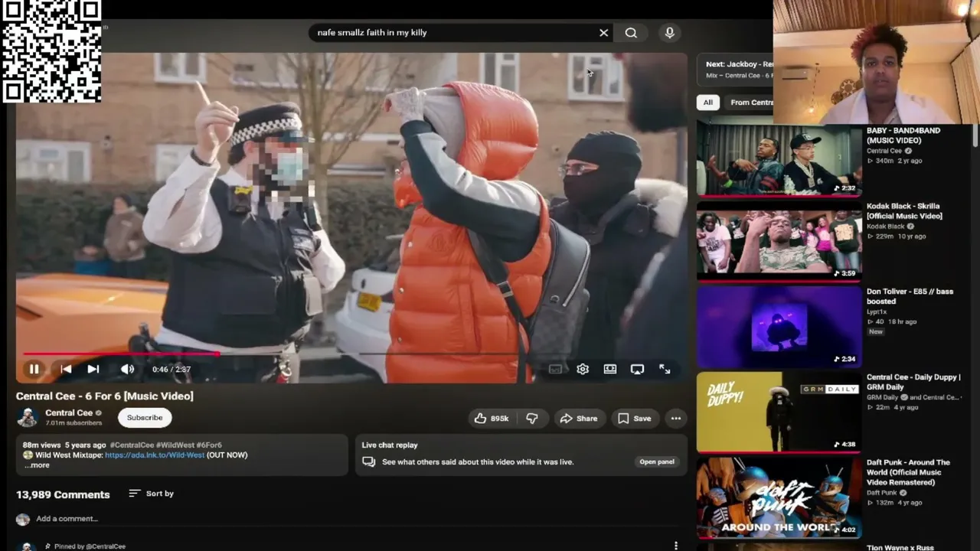Open the pinned comment's options menu
The width and height of the screenshot is (980, 551).
coord(675,546)
